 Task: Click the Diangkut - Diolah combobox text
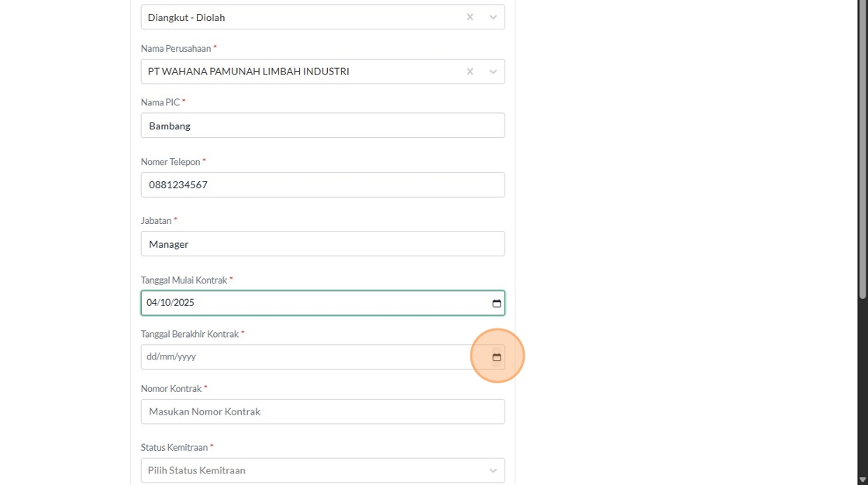point(187,17)
